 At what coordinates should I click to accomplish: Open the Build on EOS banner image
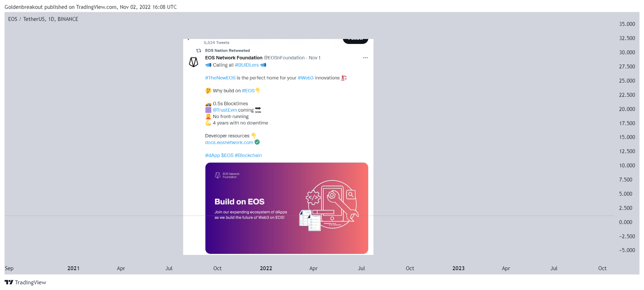pyautogui.click(x=286, y=208)
